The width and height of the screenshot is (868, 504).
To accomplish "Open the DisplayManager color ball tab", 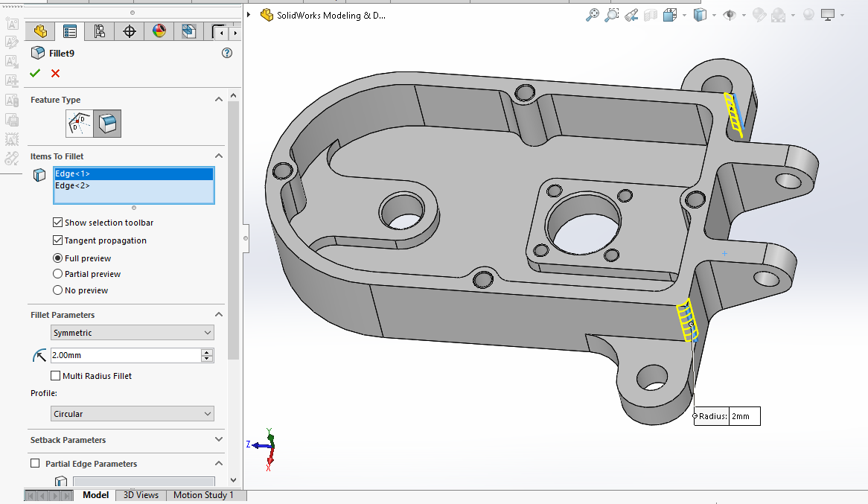I will coord(159,31).
